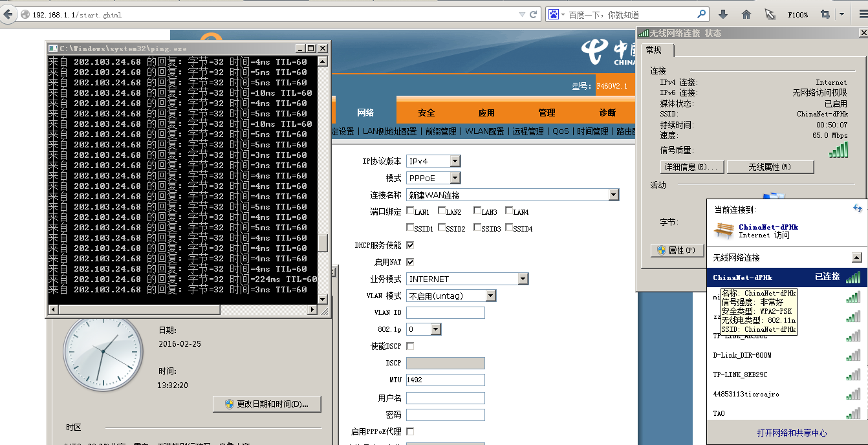Open the 前缀管理 submenu
Image resolution: width=868 pixels, height=445 pixels.
point(440,131)
